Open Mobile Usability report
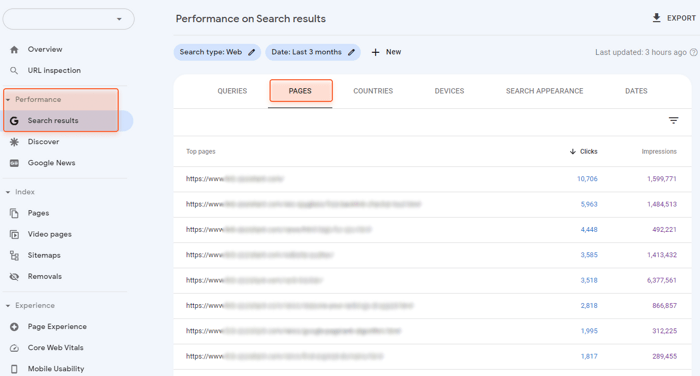 click(x=56, y=369)
